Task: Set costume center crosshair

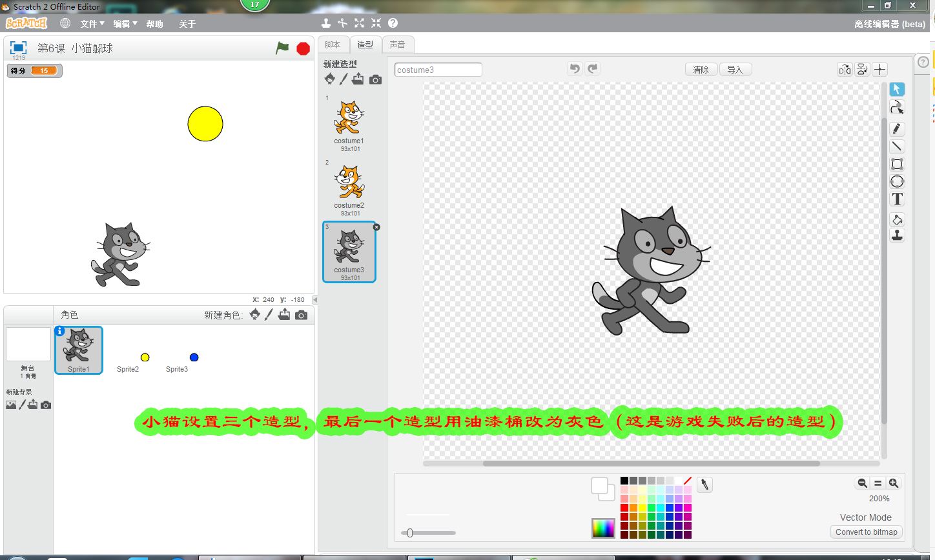Action: click(880, 70)
